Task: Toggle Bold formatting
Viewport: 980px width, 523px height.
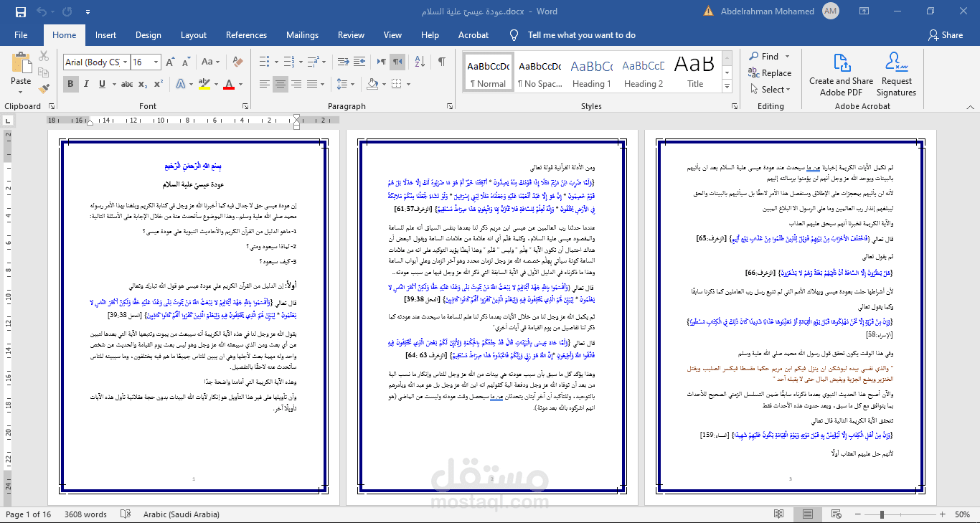Action: point(70,84)
